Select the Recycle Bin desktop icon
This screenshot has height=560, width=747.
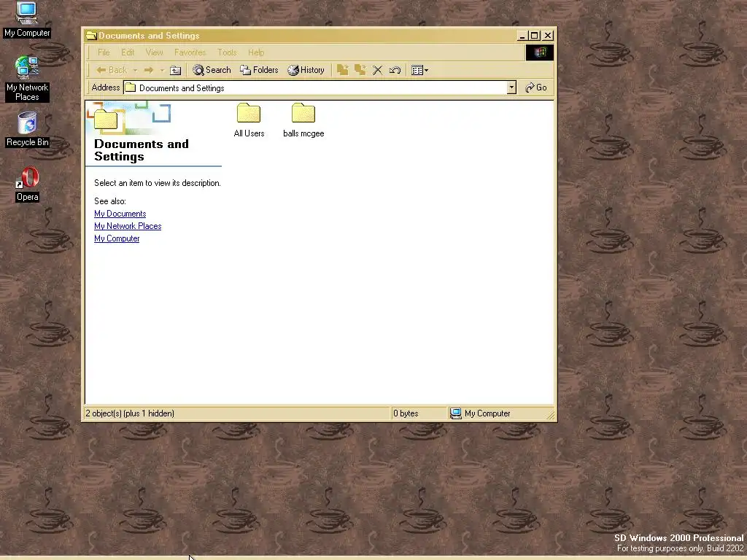tap(27, 129)
